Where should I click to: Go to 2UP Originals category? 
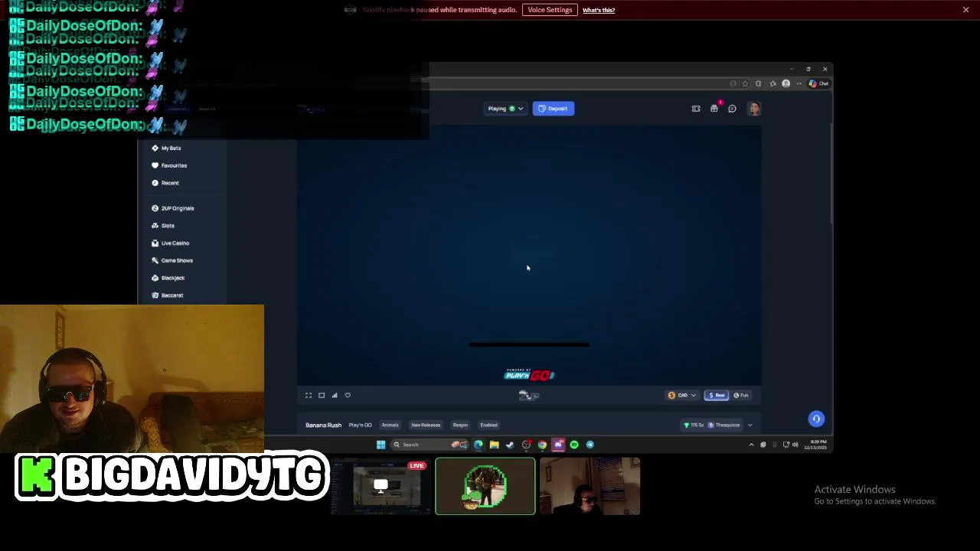173,208
